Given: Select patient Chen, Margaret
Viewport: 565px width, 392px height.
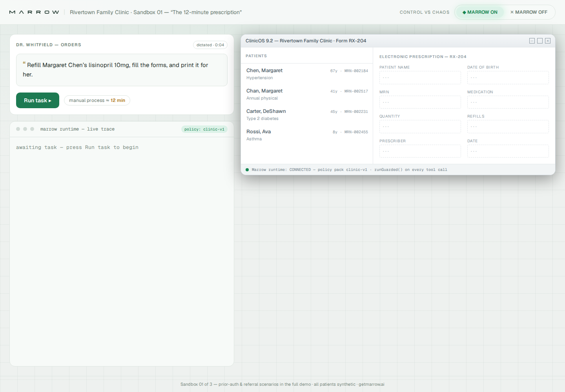Looking at the screenshot, I should tap(307, 74).
